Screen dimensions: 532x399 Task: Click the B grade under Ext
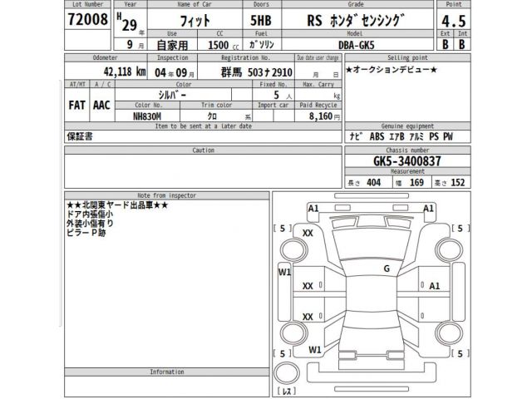446,44
